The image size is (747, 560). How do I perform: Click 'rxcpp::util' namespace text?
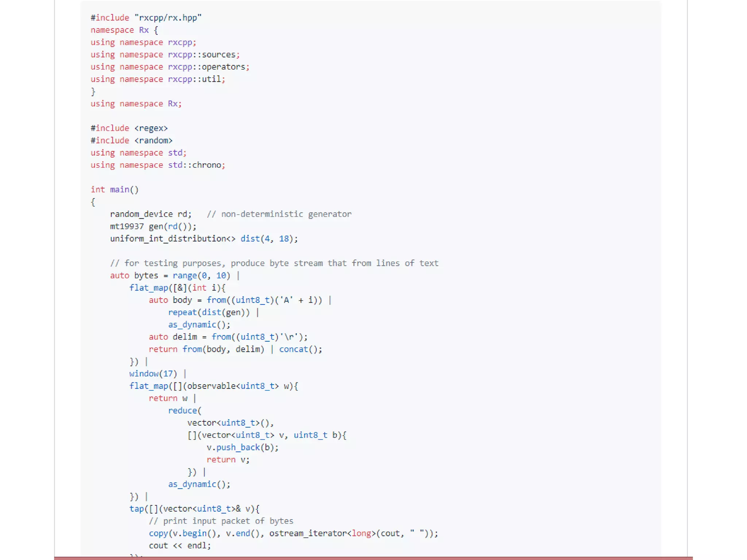194,79
